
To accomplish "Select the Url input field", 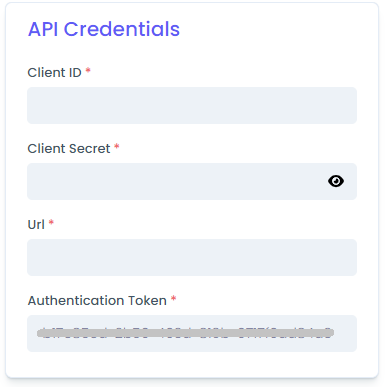I will pyautogui.click(x=192, y=257).
